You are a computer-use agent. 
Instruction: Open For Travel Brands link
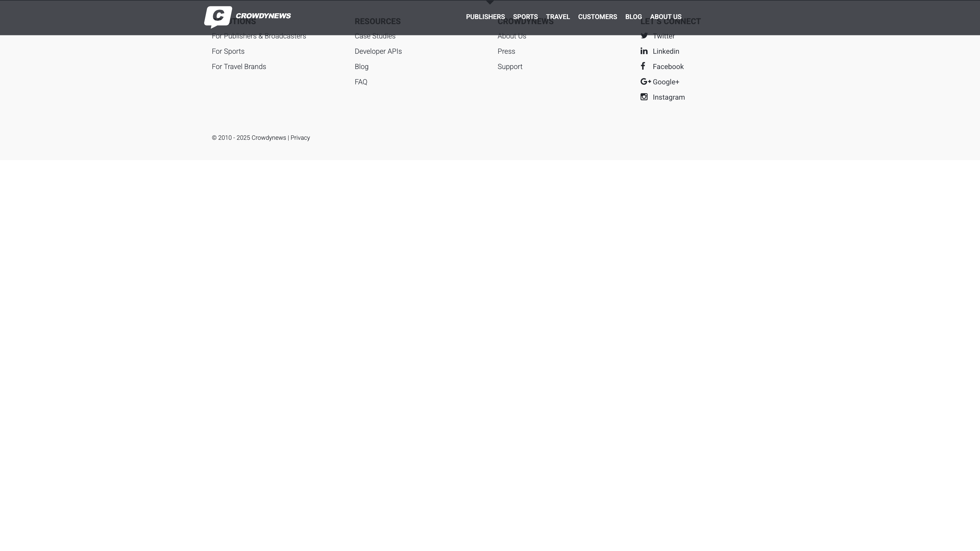239,67
